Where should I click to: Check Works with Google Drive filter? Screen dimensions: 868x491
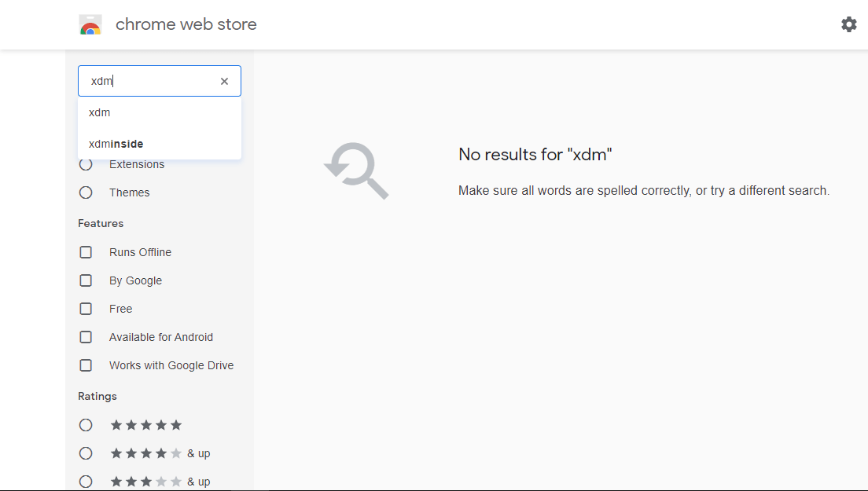[x=86, y=365]
